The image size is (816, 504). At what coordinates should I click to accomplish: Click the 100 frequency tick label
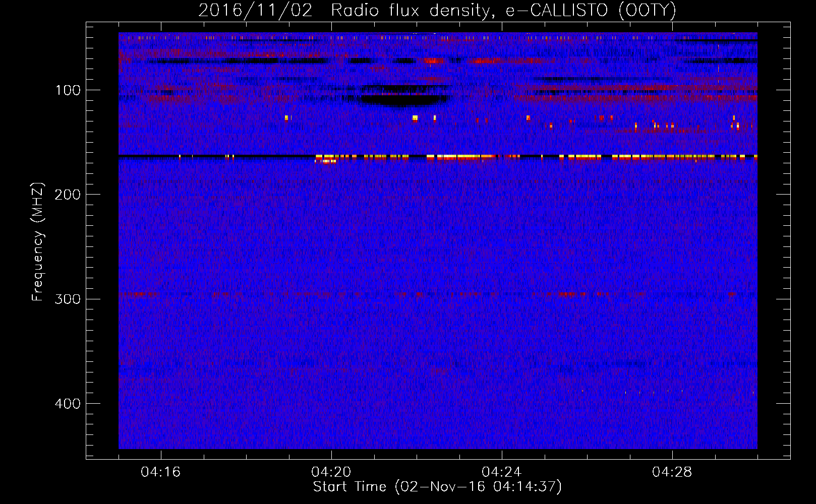68,90
